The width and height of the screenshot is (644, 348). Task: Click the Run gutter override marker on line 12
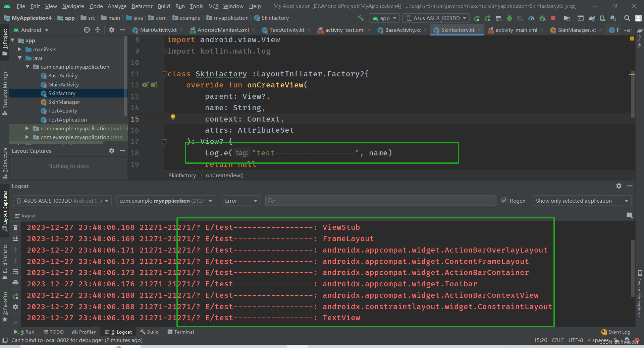click(145, 85)
